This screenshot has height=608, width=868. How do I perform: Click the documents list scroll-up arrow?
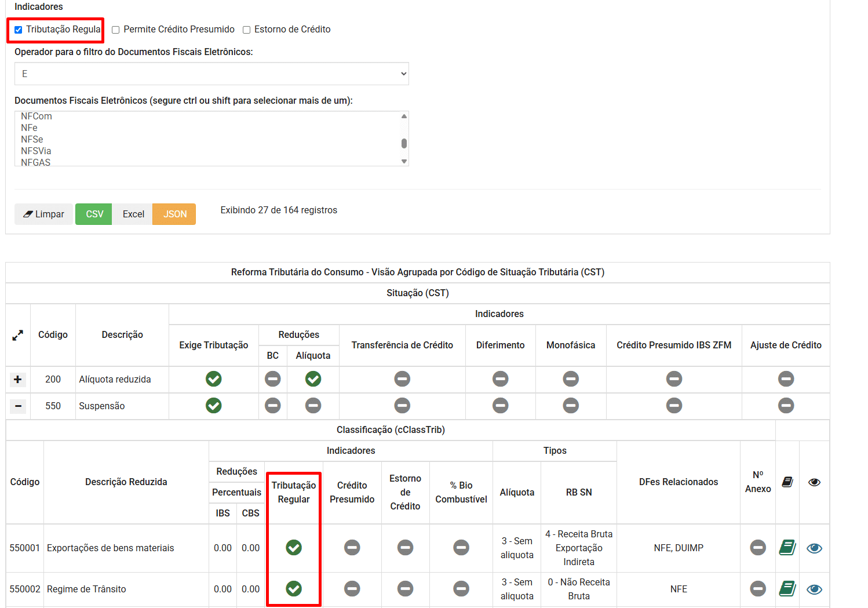pyautogui.click(x=404, y=116)
